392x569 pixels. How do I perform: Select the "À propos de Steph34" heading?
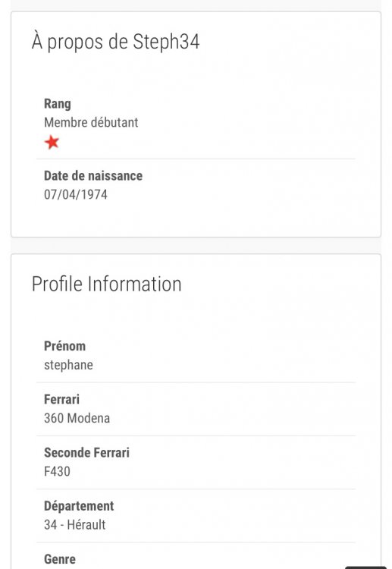(115, 42)
